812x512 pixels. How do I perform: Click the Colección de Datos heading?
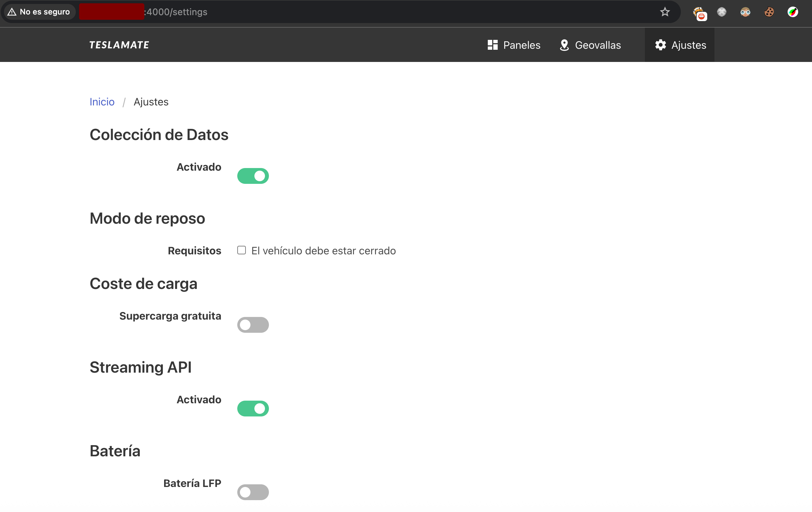point(159,135)
